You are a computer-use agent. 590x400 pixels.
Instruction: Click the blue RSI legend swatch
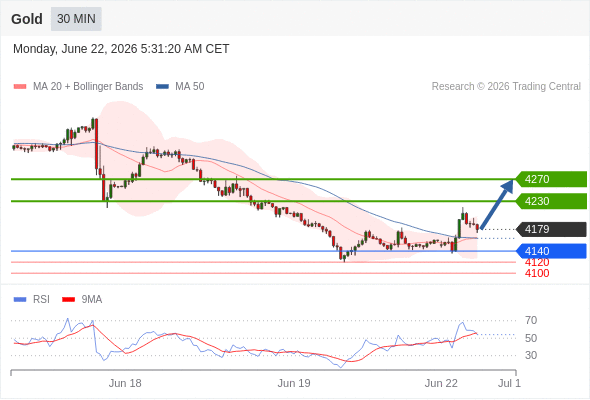click(x=20, y=300)
